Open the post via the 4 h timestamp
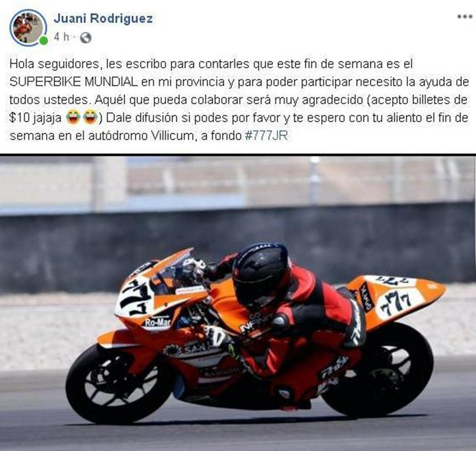Image resolution: width=476 pixels, height=451 pixels. coord(62,37)
